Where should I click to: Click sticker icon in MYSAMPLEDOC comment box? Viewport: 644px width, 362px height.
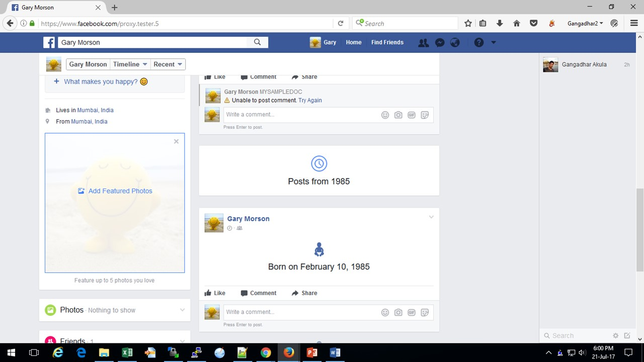click(x=425, y=115)
